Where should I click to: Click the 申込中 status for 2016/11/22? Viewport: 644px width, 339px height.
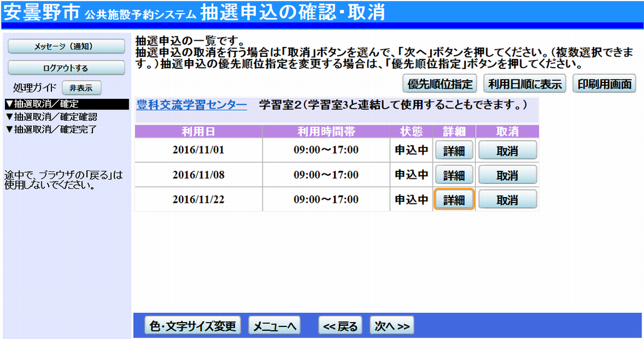[411, 200]
